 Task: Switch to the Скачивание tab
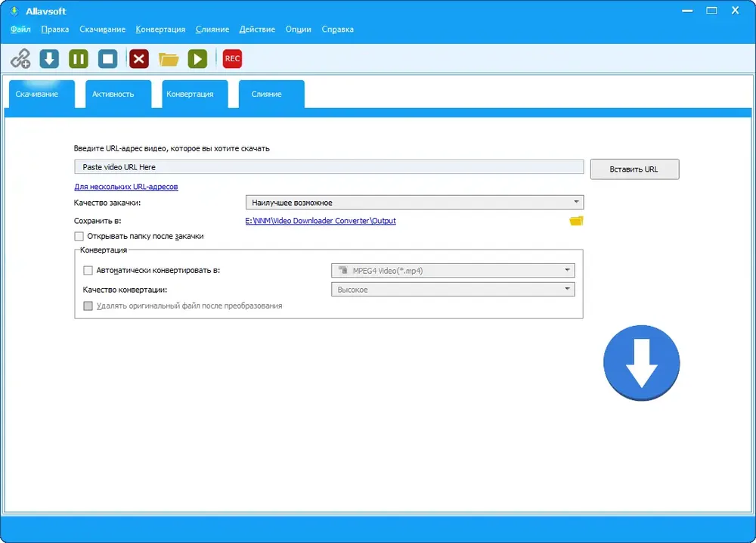[42, 94]
